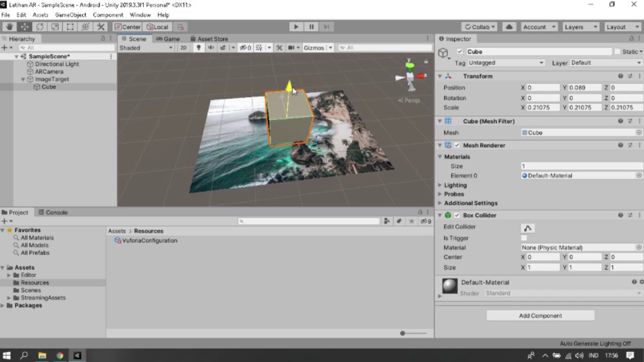
Task: Open the Gizmos dropdown
Action: coord(317,48)
